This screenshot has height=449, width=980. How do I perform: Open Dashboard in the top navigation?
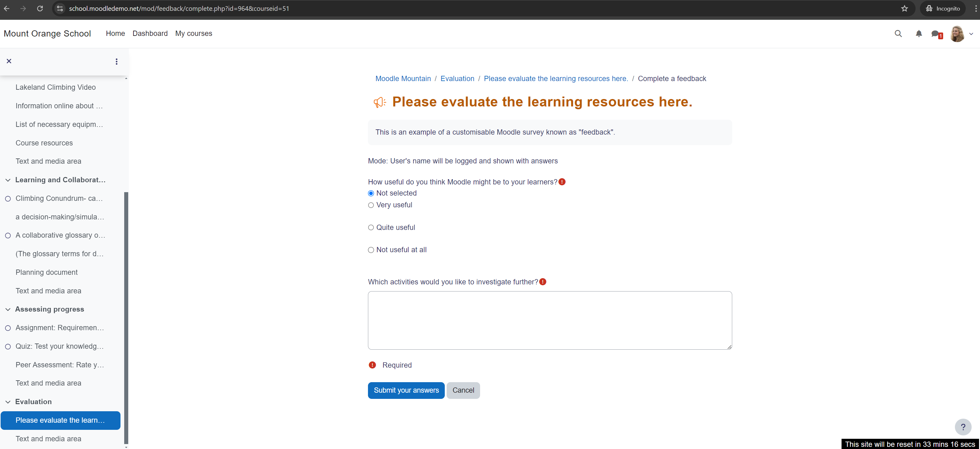click(x=150, y=33)
